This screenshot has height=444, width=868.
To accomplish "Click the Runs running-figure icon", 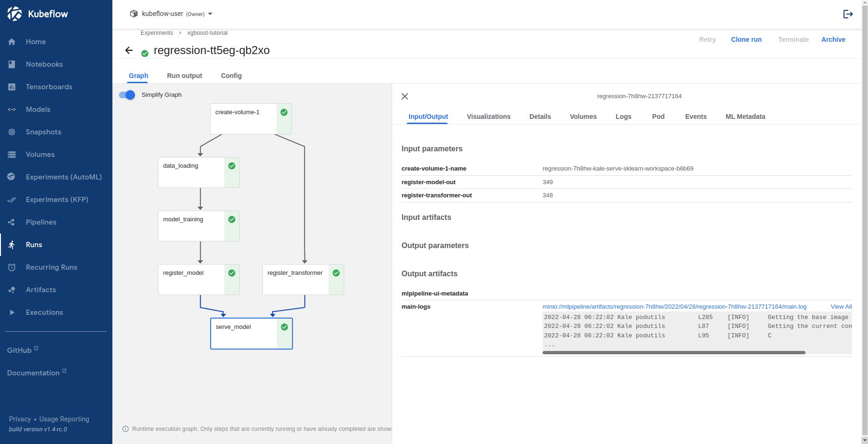I will coord(12,245).
